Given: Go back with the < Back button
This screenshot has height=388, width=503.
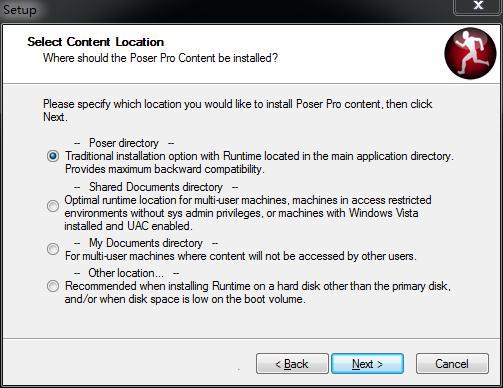Looking at the screenshot, I should click(292, 364).
